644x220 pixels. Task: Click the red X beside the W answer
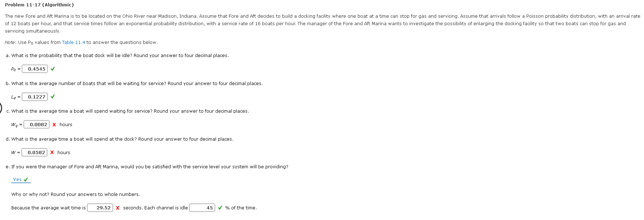[52, 152]
